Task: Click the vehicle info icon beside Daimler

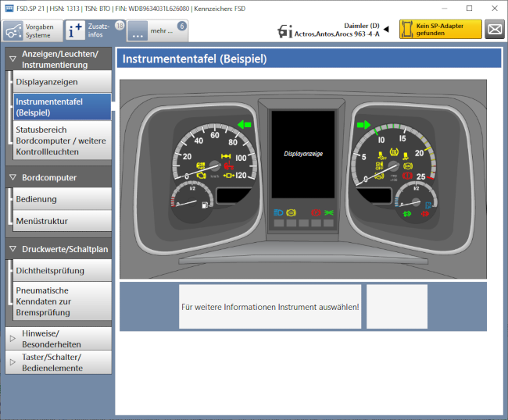Action: point(285,30)
